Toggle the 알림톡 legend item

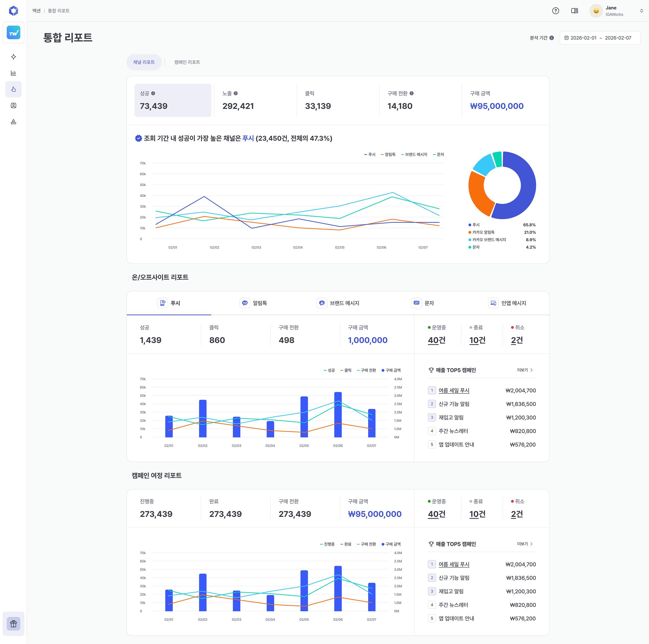coord(388,155)
